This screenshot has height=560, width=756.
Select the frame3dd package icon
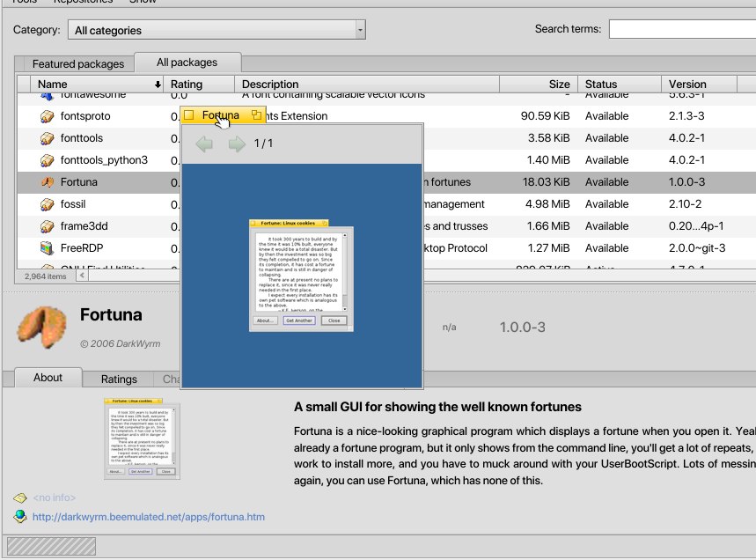point(47,226)
